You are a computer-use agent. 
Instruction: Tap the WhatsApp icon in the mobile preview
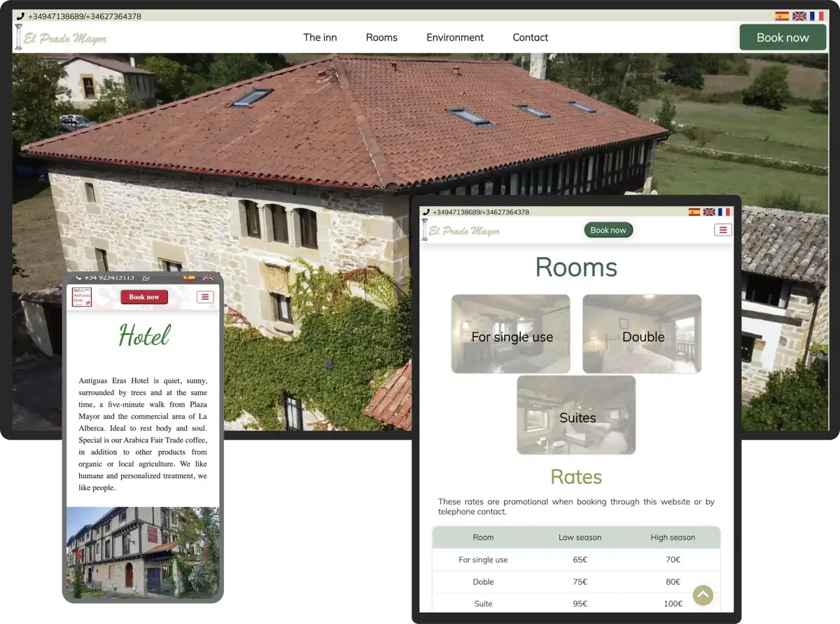click(146, 277)
